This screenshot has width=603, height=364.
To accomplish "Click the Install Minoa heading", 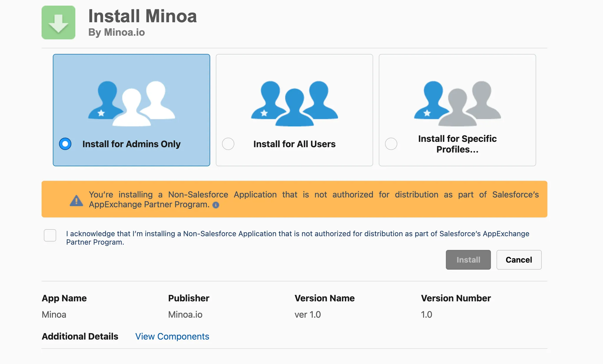I will pos(143,16).
